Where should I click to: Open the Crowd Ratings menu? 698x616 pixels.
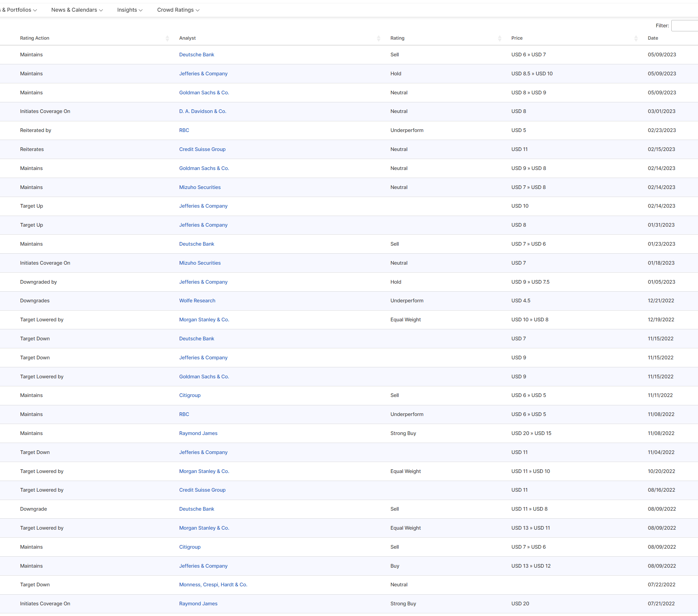tap(178, 10)
